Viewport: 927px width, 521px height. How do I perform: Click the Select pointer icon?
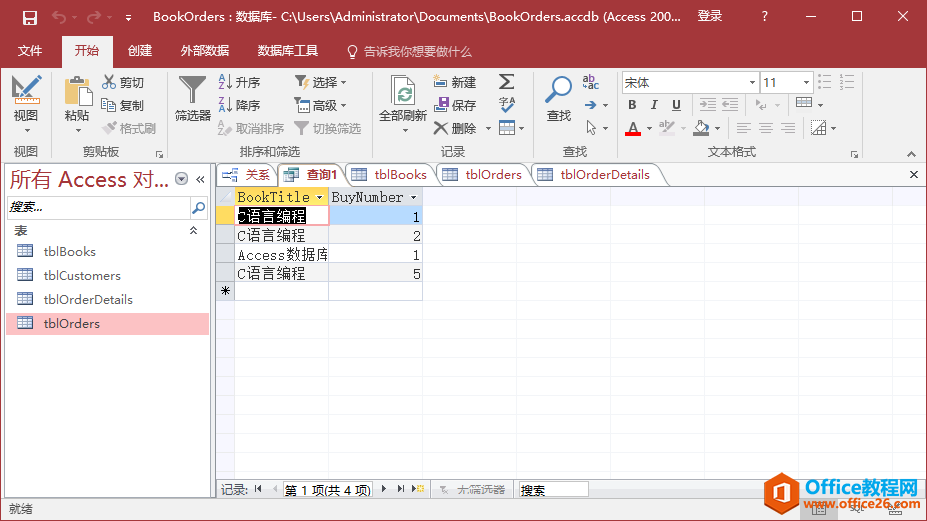pos(591,128)
